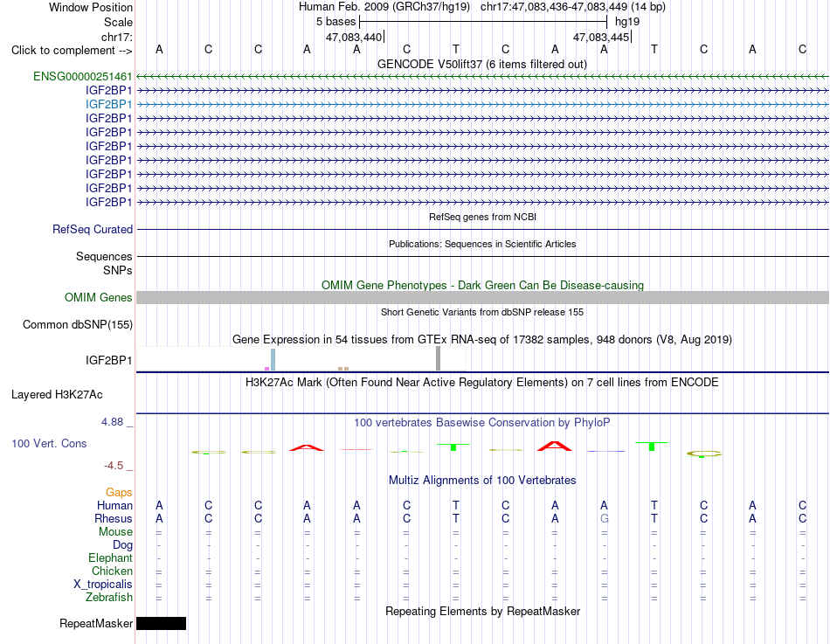Click the tall teal GTEx expression bar
Screen dimensions: 830x644
(273, 360)
